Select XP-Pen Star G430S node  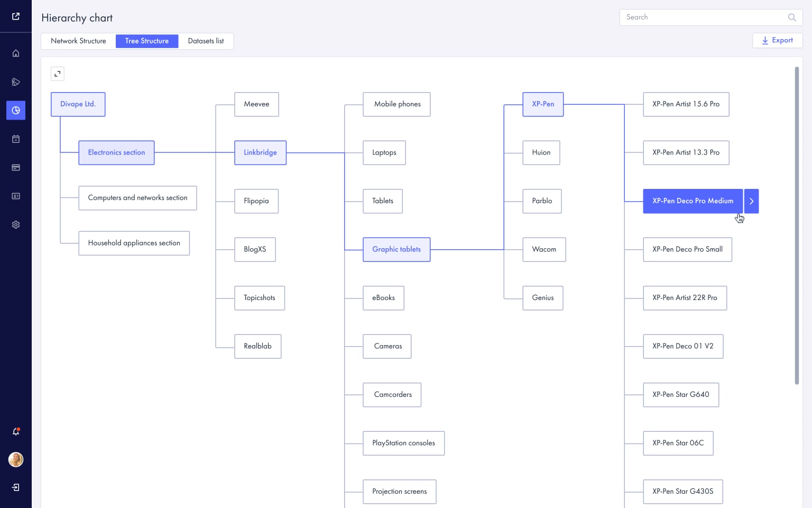[x=683, y=492]
